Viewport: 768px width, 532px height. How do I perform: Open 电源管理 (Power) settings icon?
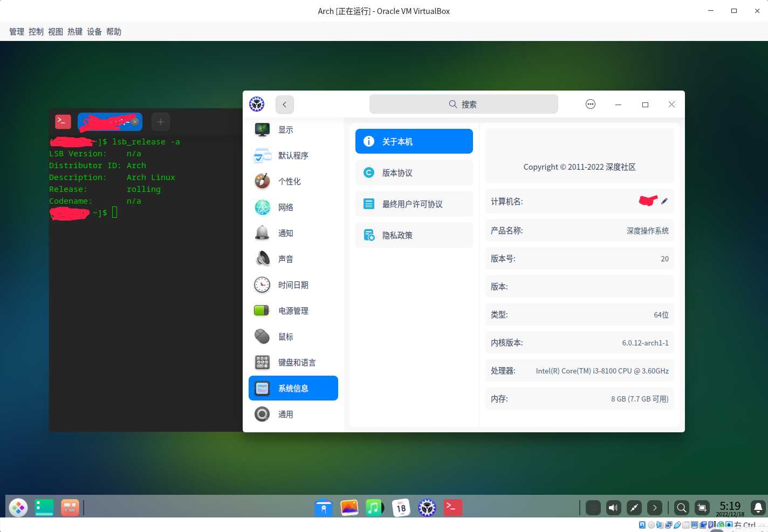click(x=262, y=310)
